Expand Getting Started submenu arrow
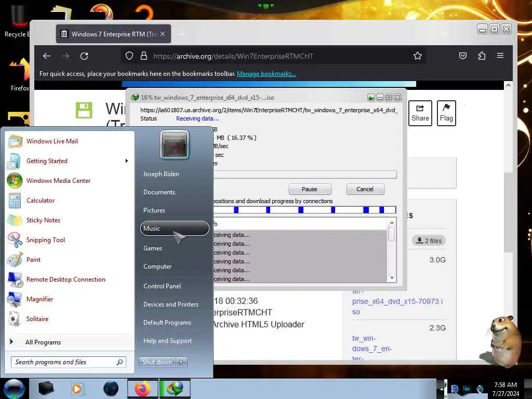Screen dimensions: 532x399 [x=127, y=161]
